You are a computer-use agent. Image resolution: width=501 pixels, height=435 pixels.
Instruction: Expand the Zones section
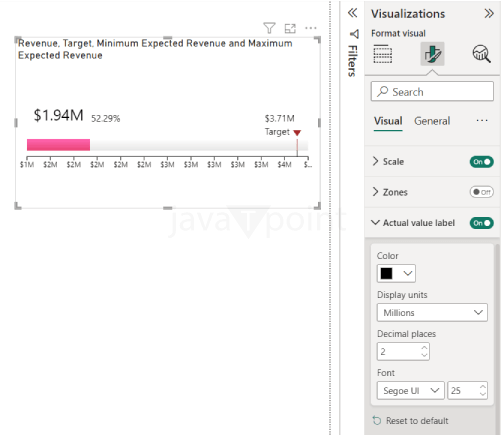point(376,192)
